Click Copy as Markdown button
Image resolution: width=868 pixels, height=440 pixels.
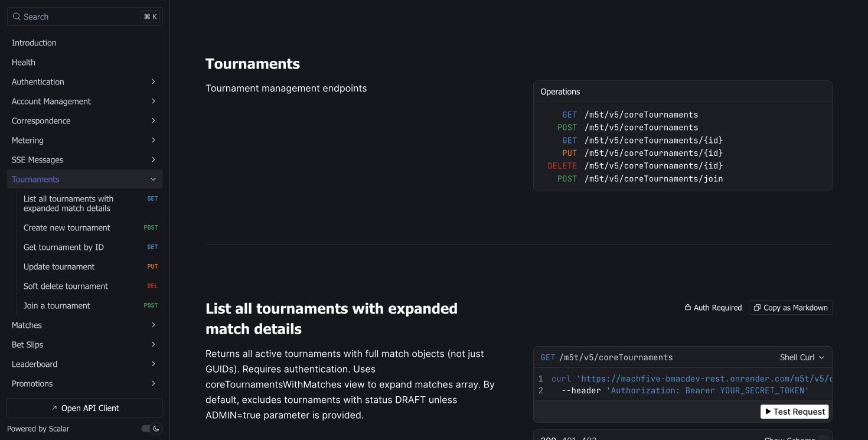[791, 308]
